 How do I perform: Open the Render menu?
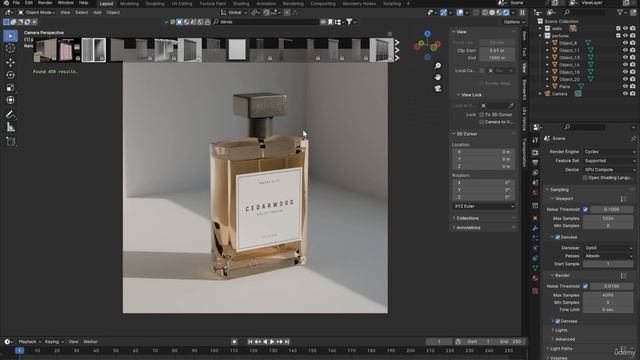[x=44, y=3]
